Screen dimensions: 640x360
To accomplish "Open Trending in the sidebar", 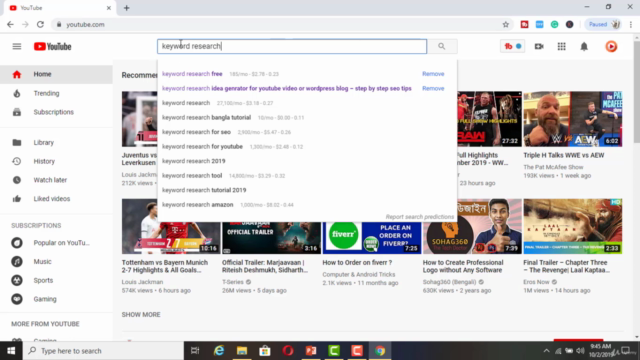I will 56,93.
